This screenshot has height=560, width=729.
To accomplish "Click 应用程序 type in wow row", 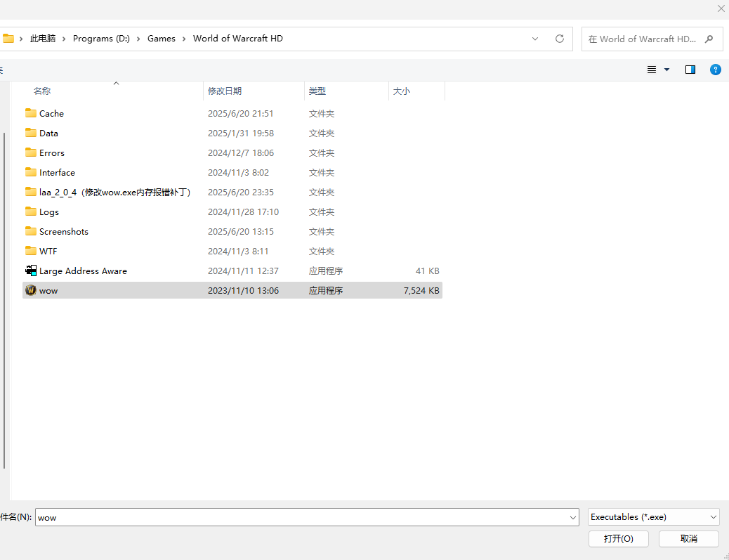I will (x=325, y=291).
